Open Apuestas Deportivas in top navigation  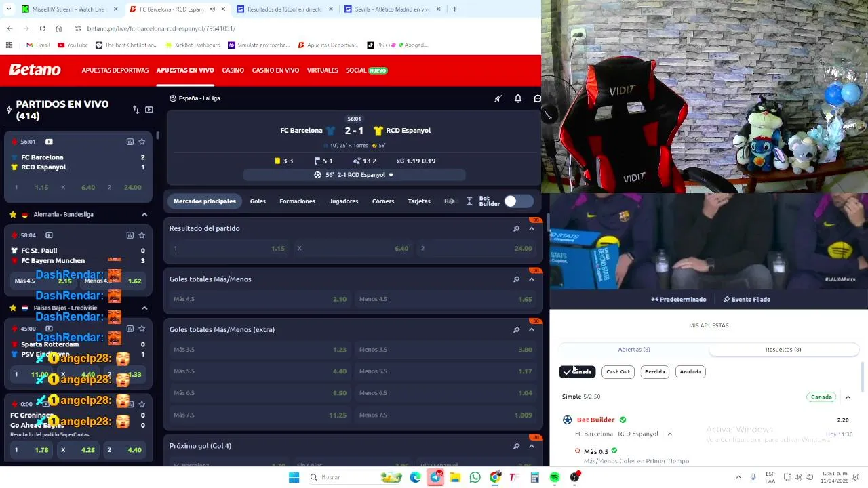(115, 70)
